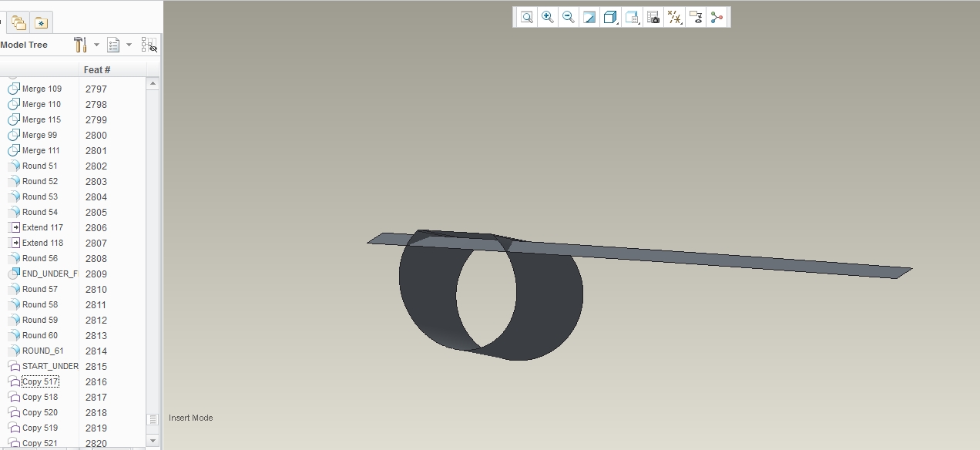
Task: Toggle Annotation Display eye icon
Action: click(696, 17)
